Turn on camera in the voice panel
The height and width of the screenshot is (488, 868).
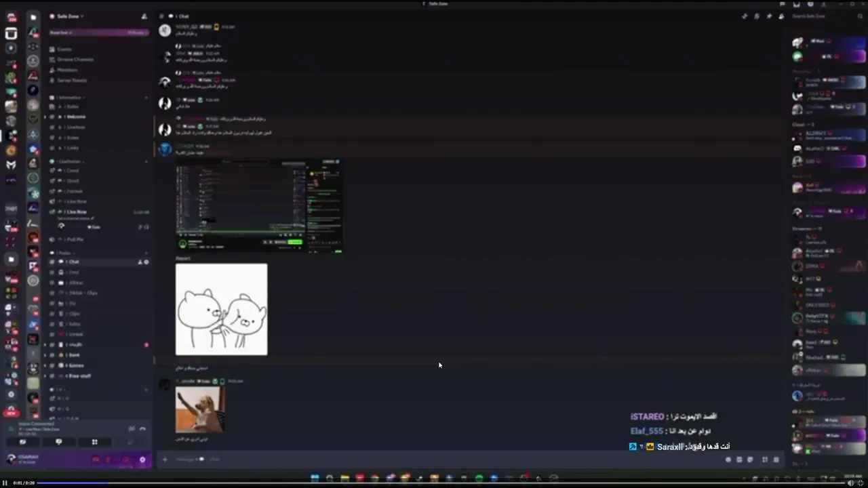tap(22, 442)
